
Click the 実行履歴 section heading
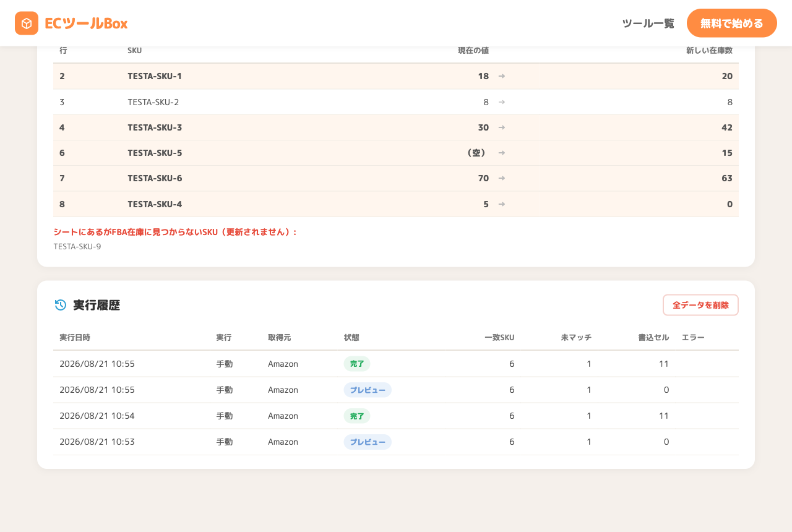(97, 305)
